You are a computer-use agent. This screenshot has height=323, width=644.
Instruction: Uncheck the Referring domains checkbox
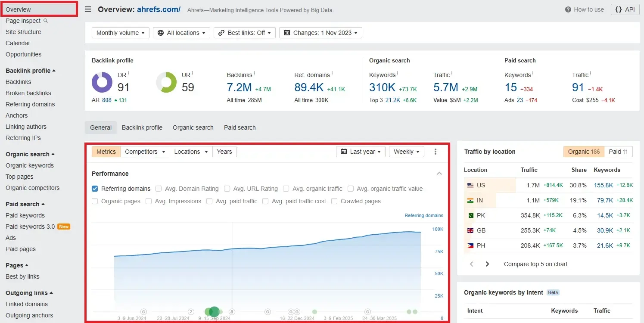click(x=95, y=189)
